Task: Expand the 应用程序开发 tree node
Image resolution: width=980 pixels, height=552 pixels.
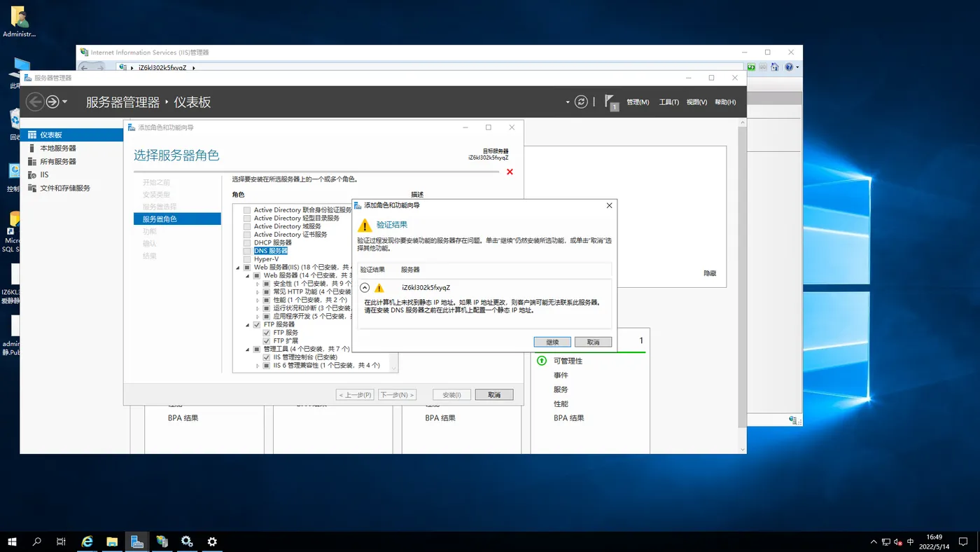Action: click(x=258, y=316)
